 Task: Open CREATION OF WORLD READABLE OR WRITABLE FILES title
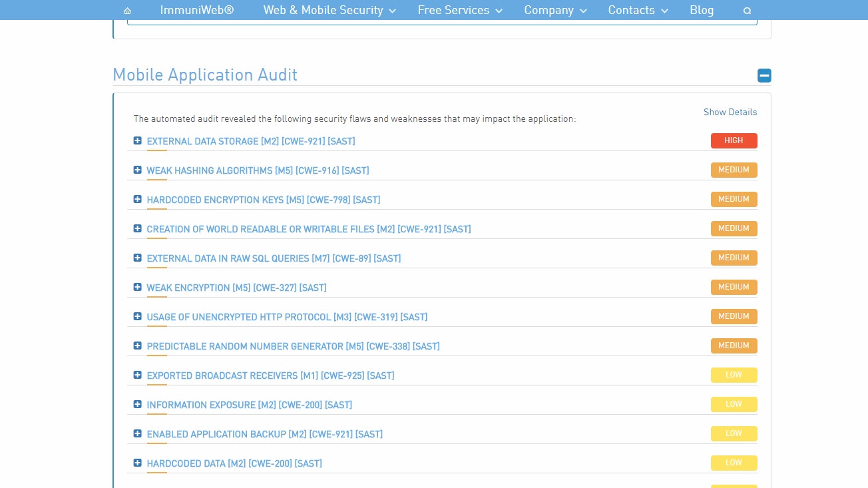[x=309, y=229]
